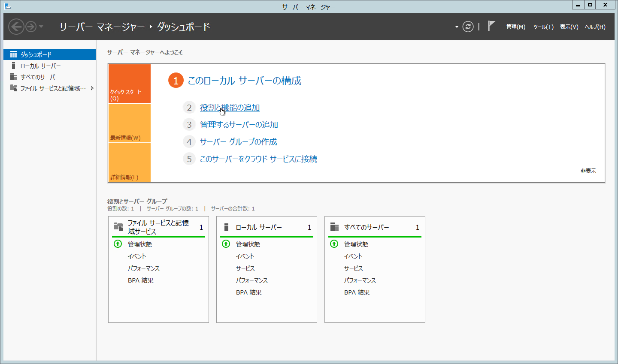This screenshot has height=364, width=618.
Task: Click green status icon in すべてのサーバー tile
Action: coord(334,244)
